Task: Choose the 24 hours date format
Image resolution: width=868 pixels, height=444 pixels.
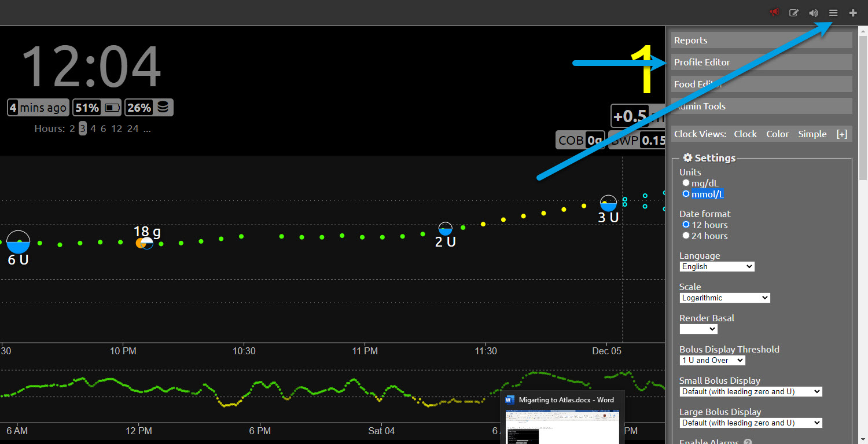Action: click(x=686, y=236)
